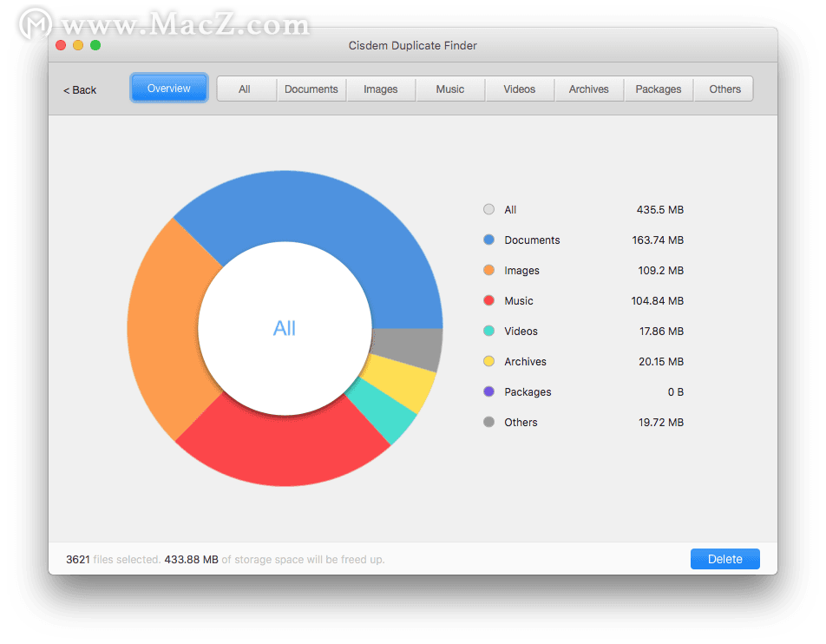826x644 pixels.
Task: Click the Images legend label
Action: pos(521,270)
